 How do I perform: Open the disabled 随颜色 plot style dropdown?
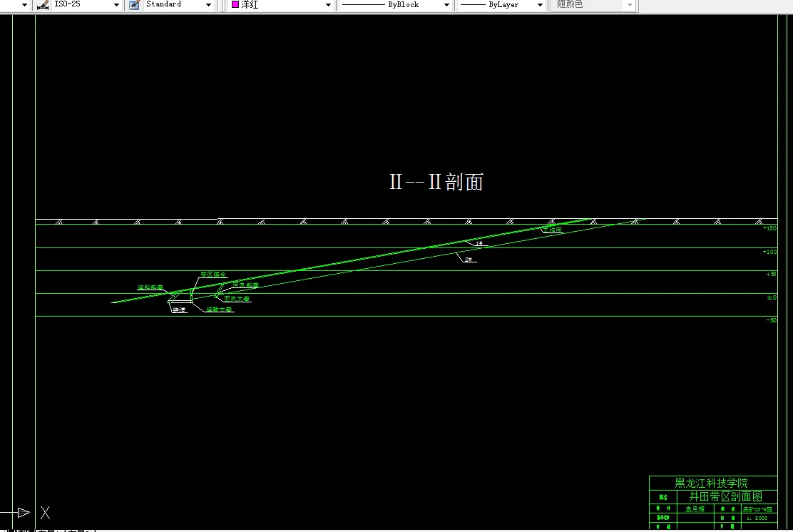click(x=630, y=4)
